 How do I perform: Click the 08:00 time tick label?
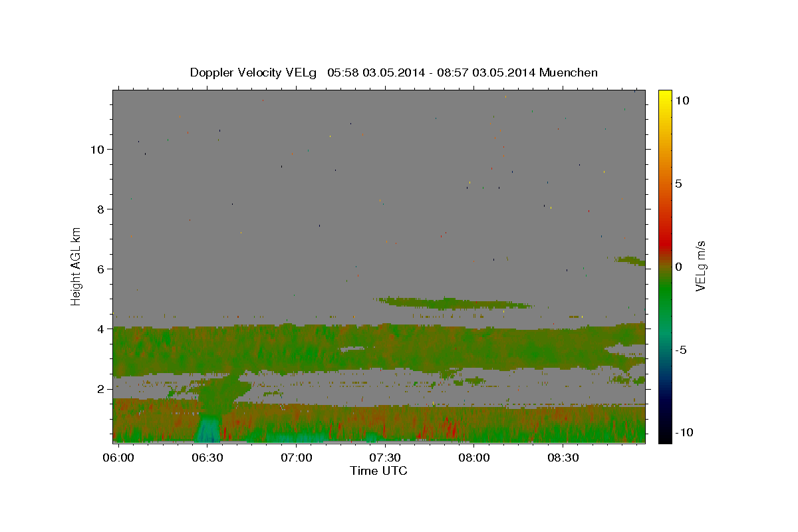tap(474, 458)
